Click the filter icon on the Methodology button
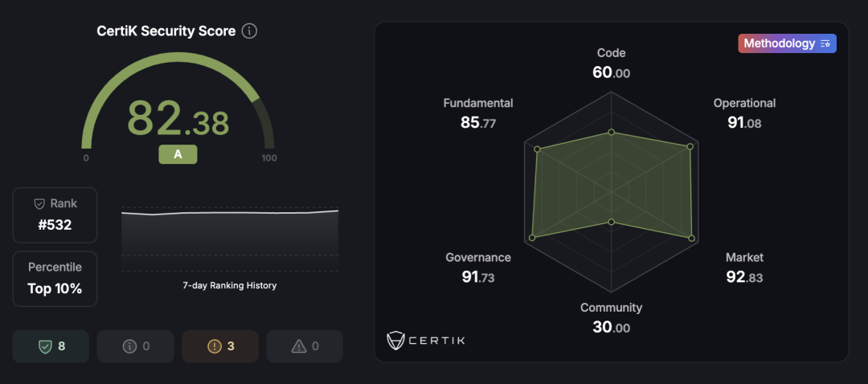The width and height of the screenshot is (868, 384). point(825,44)
